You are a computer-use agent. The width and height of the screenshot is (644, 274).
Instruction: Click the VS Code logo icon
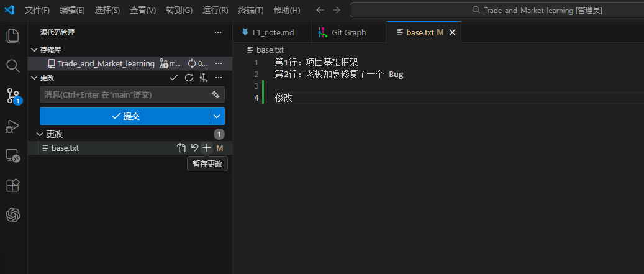[9, 11]
